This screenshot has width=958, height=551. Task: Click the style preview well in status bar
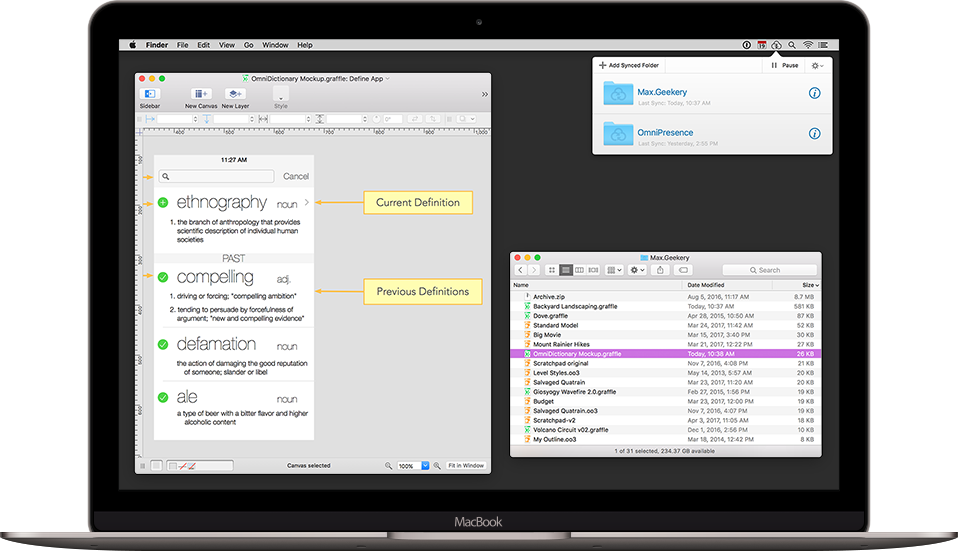coord(200,465)
